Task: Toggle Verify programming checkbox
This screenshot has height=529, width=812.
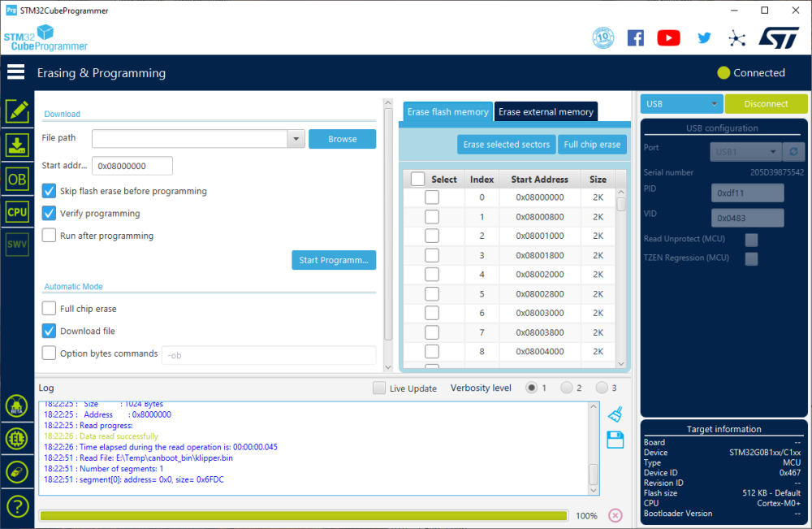Action: 49,213
